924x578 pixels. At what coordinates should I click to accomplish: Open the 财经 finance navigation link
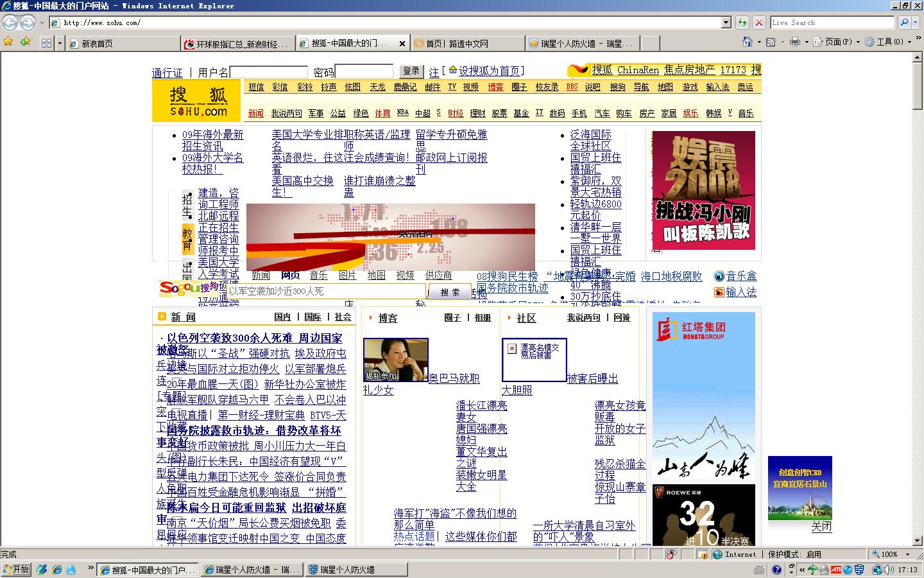point(456,113)
